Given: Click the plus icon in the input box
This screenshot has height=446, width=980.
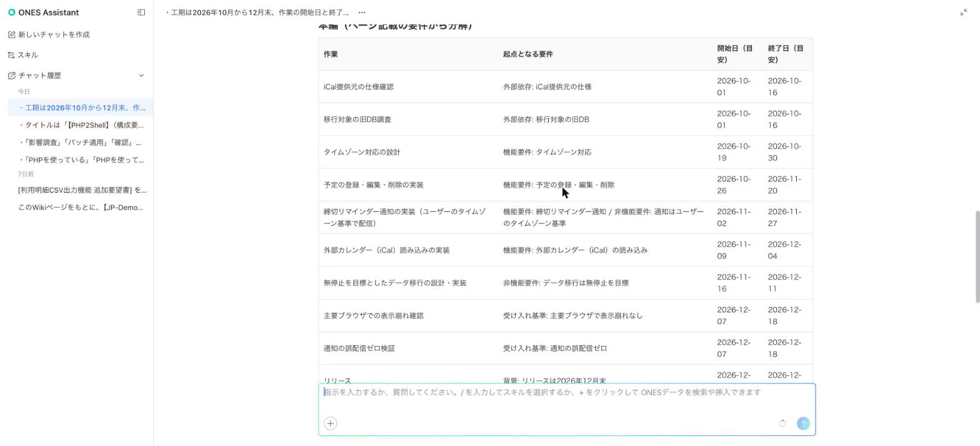Looking at the screenshot, I should pyautogui.click(x=331, y=423).
